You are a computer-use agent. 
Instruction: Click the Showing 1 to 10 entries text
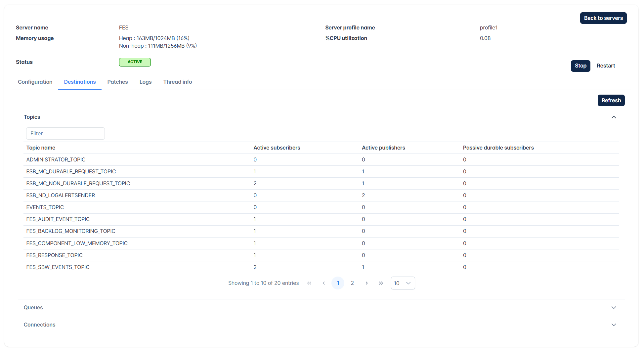263,283
